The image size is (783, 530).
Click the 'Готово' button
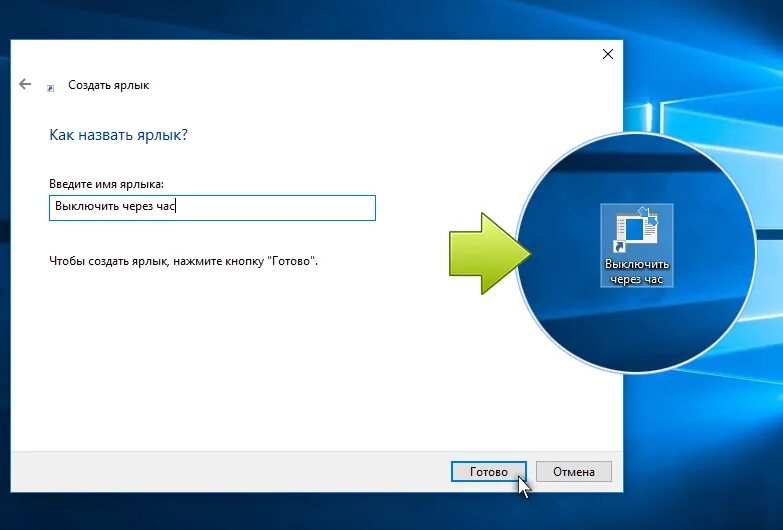(488, 472)
